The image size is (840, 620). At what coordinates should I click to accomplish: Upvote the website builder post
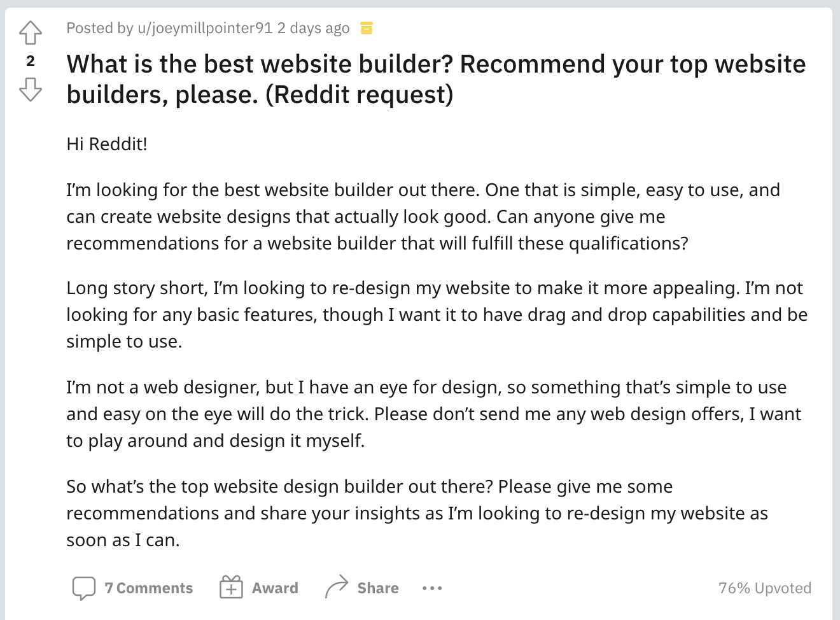pyautogui.click(x=31, y=33)
